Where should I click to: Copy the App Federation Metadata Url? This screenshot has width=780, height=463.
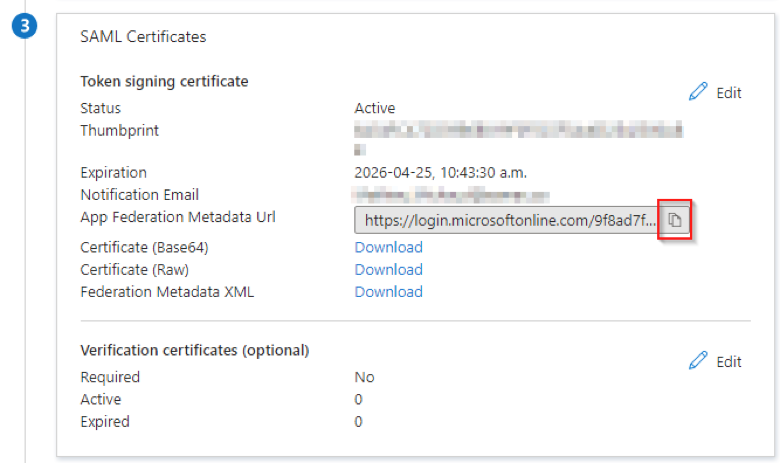click(x=675, y=220)
